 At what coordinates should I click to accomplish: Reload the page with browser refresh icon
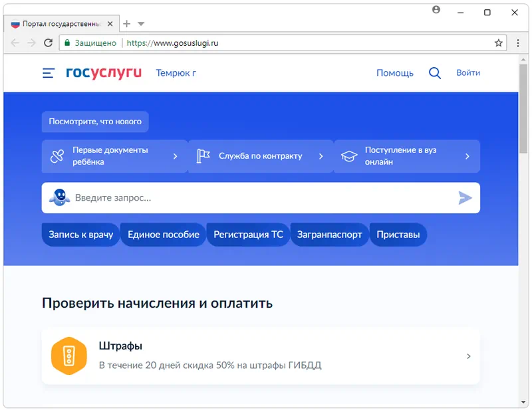tap(48, 43)
